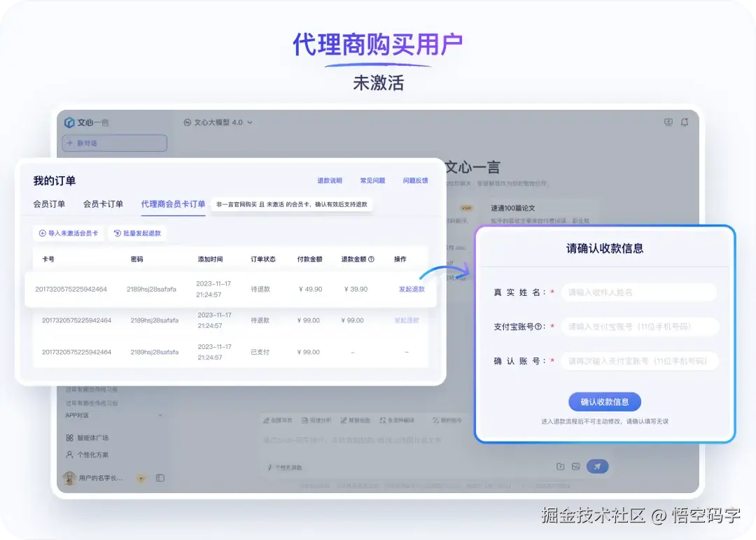
Task: Click the 确认收款信息 button
Action: 605,402
